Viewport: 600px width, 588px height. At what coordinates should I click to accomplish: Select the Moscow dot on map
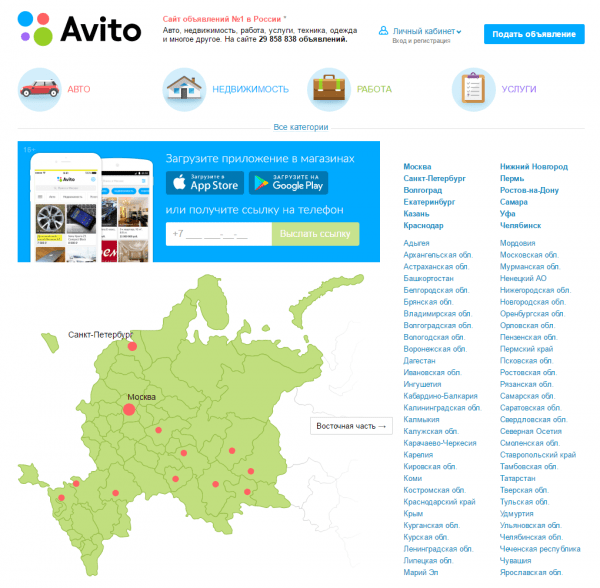click(x=129, y=409)
